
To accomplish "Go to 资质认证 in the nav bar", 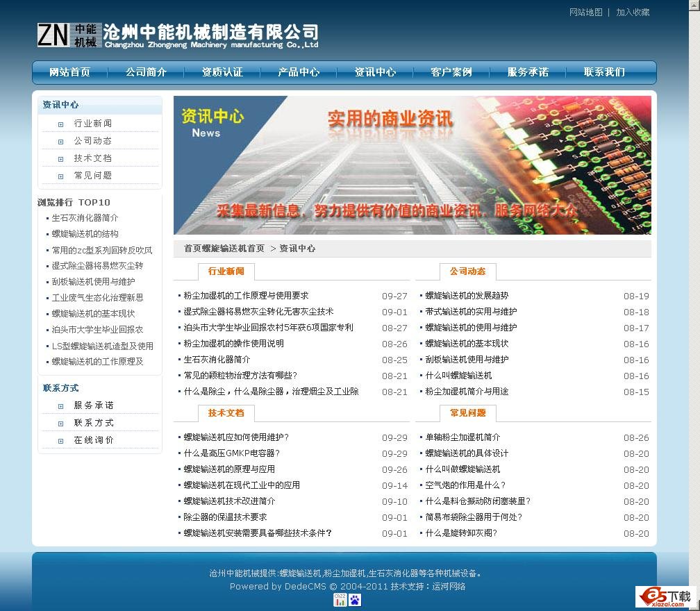I will pos(222,72).
